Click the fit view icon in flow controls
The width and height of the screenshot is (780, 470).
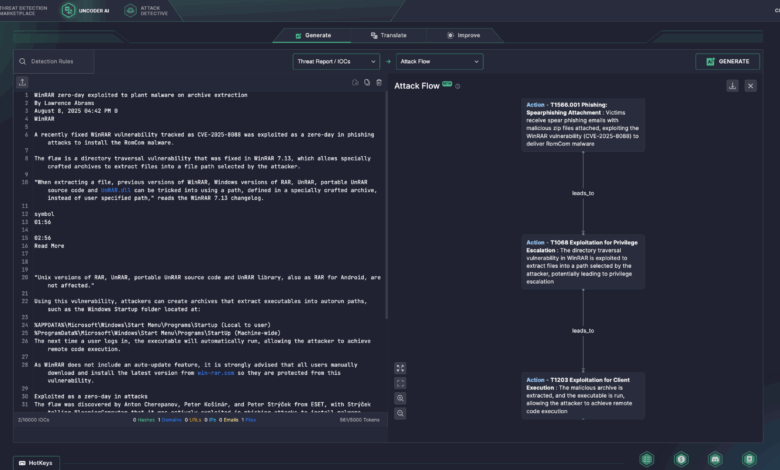[x=400, y=368]
